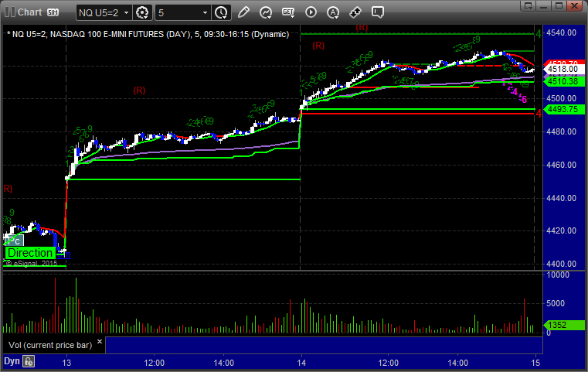
Task: Click the 10000 volume axis label
Action: [x=558, y=275]
